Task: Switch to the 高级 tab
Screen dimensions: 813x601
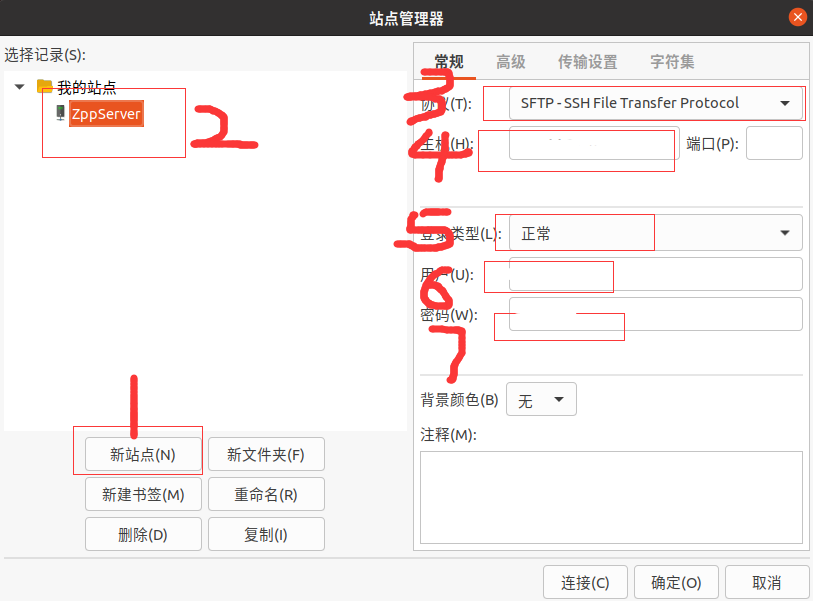Action: [x=510, y=61]
